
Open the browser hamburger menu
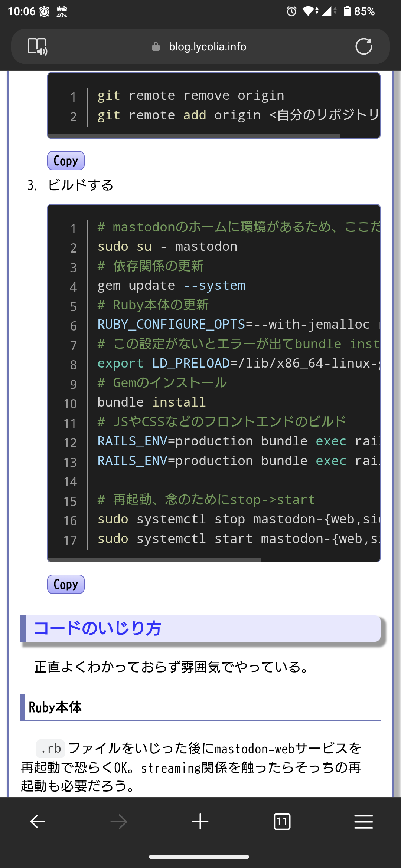363,822
